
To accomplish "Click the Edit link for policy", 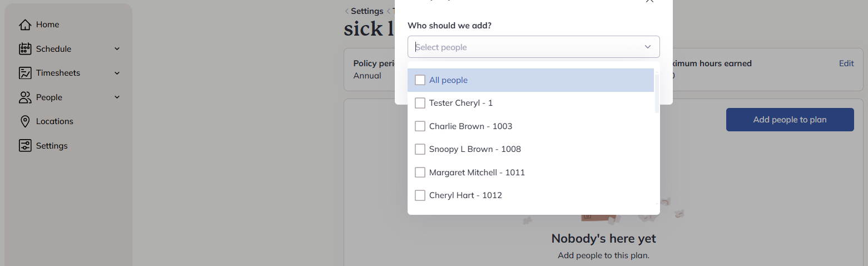I will [846, 63].
